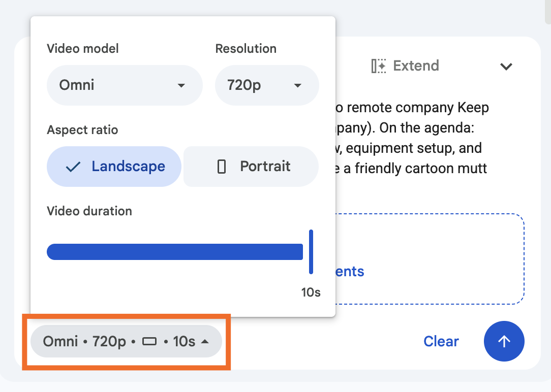Click the 'Aspect ratio' label
Image resolution: width=551 pixels, height=392 pixels.
click(x=82, y=130)
